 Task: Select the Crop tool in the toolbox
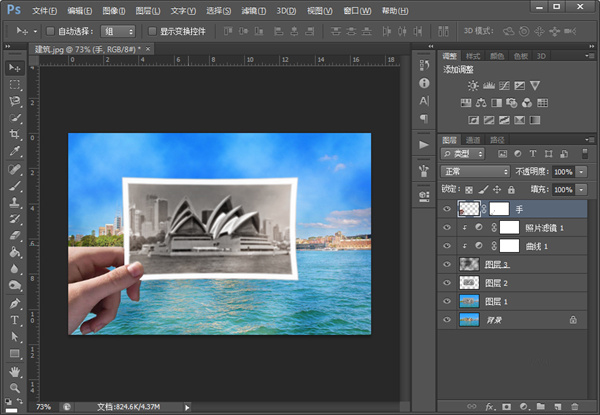tap(15, 135)
